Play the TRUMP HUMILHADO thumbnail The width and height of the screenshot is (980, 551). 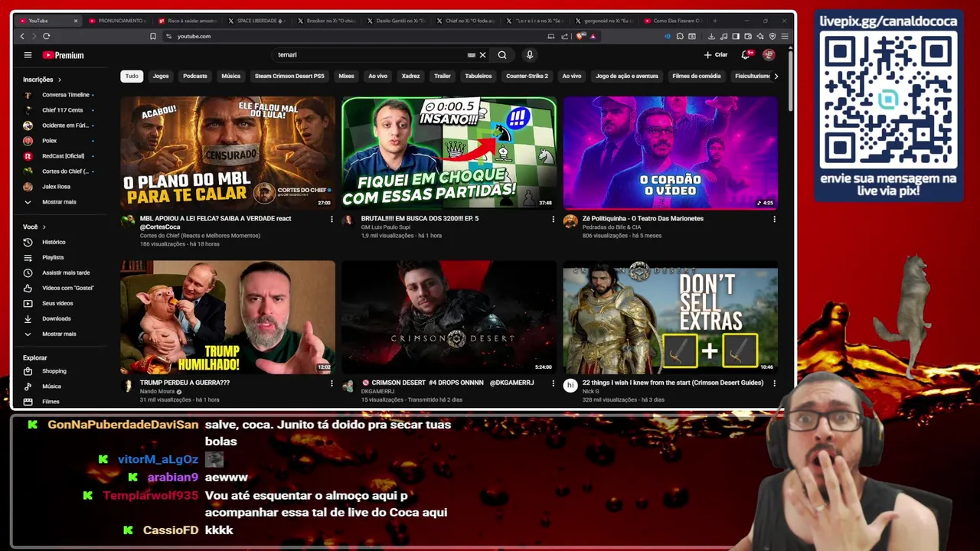(x=227, y=317)
